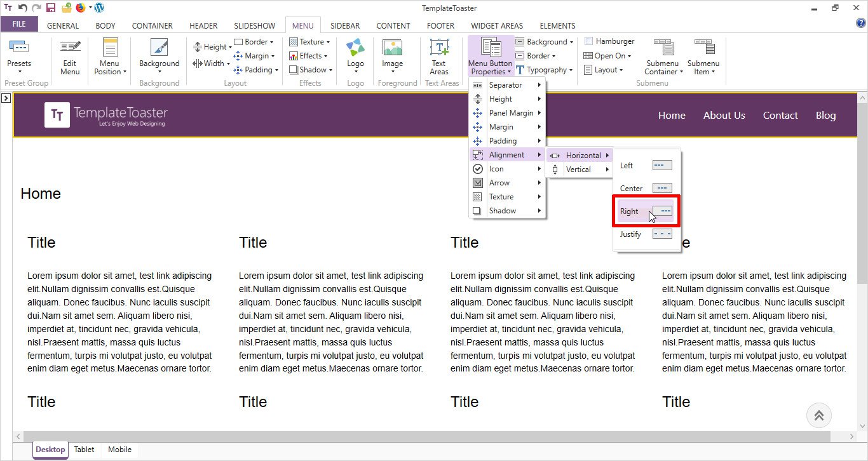Click the FILE button

pyautogui.click(x=19, y=25)
